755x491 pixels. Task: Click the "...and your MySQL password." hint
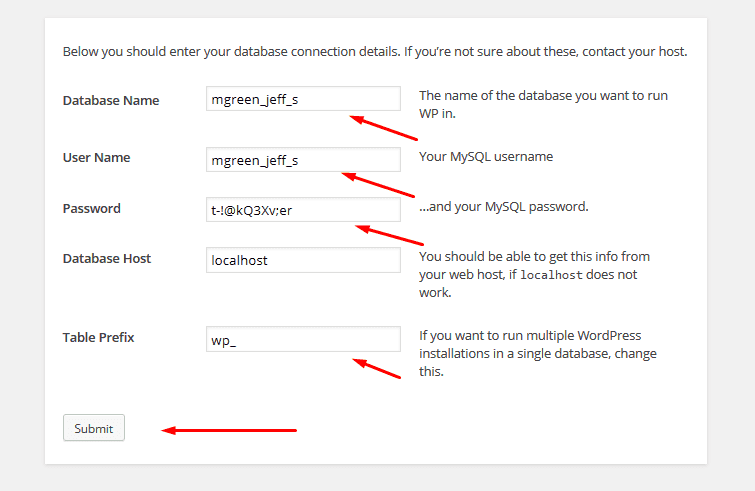tap(503, 208)
